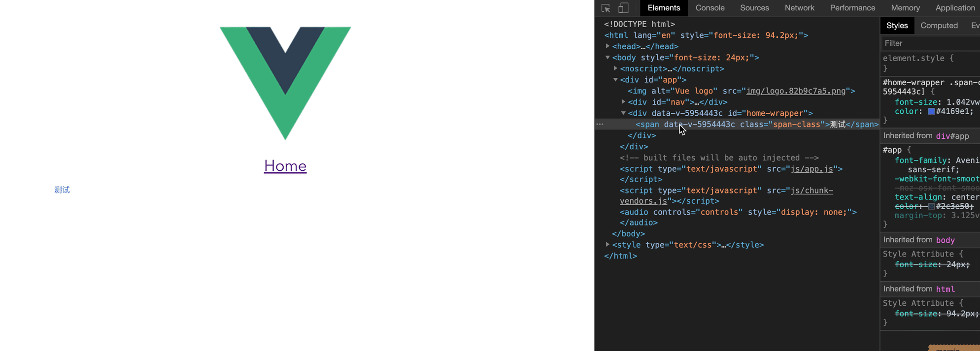Select the Computed sidebar tab
The image size is (980, 351).
(939, 26)
